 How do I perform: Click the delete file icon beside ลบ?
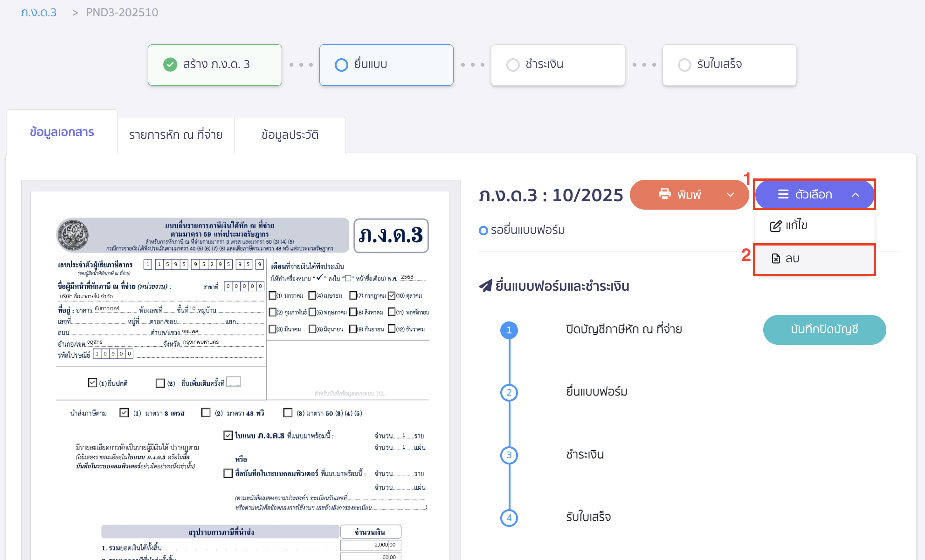776,259
